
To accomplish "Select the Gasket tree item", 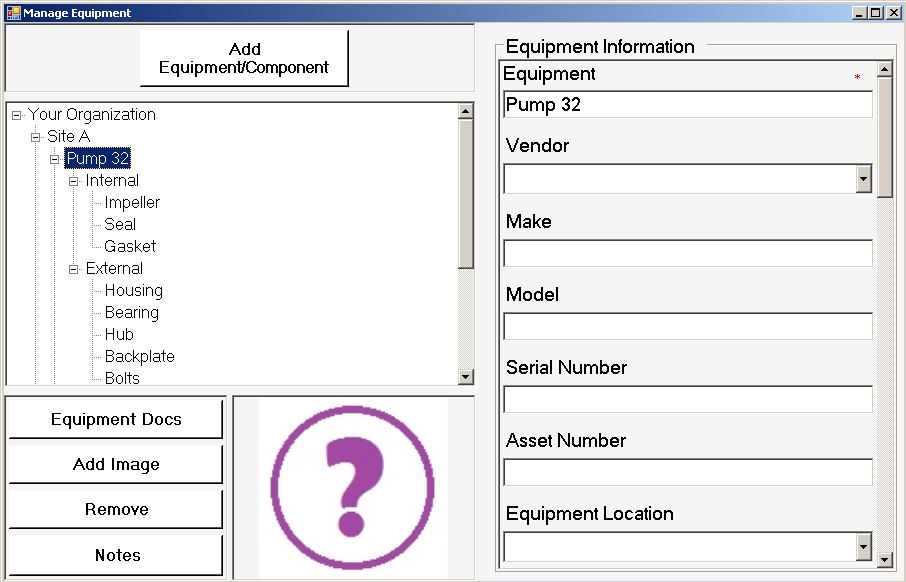I will 130,247.
